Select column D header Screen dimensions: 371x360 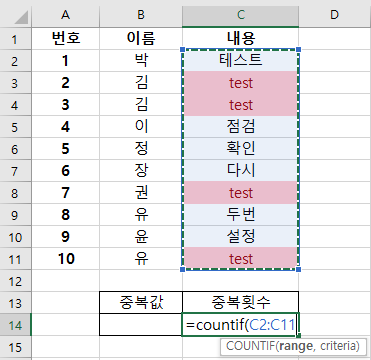tap(335, 15)
